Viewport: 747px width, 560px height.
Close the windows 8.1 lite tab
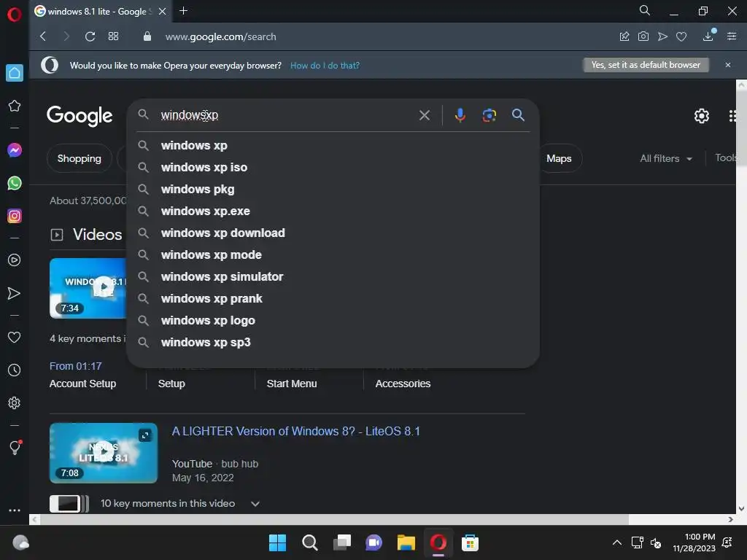coord(163,12)
